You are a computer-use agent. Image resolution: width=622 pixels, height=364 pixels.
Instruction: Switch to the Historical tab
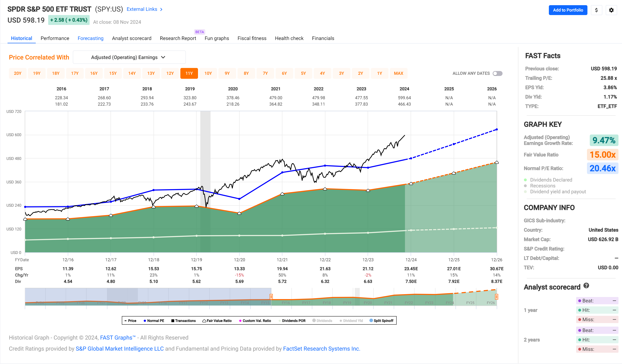[x=21, y=38]
